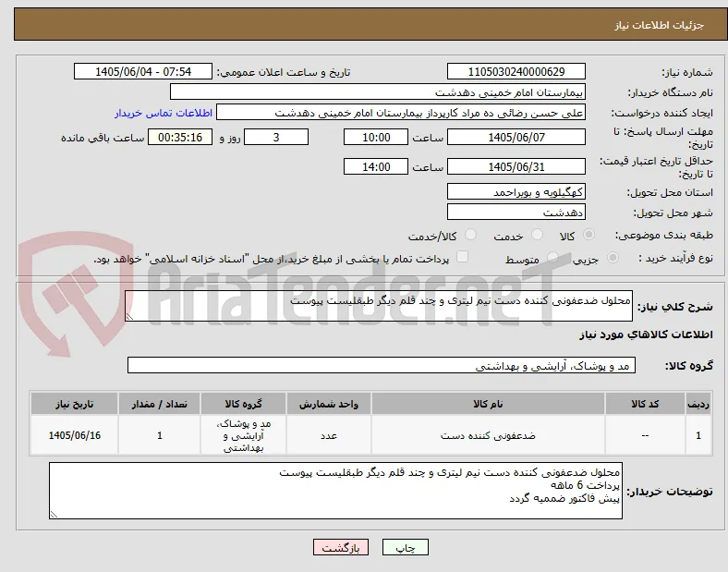Click the گروه کالا column header
Viewport: 728px width, 572px height.
click(x=243, y=404)
